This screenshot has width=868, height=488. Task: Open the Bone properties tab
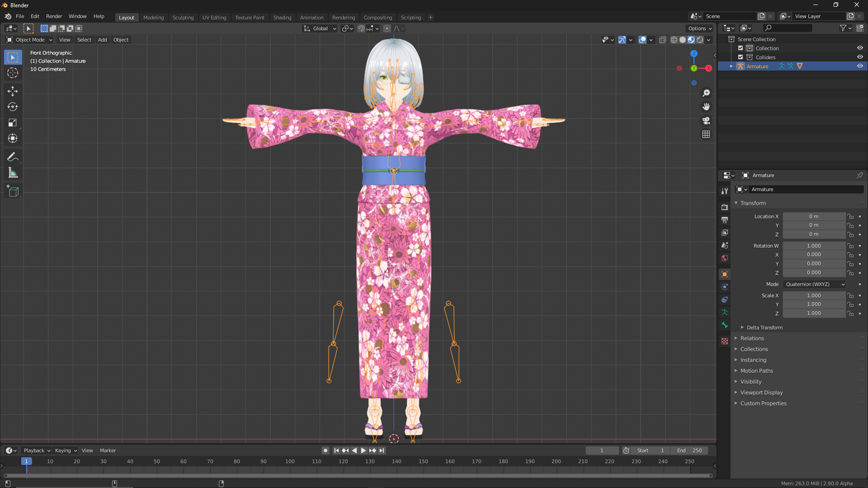pos(724,325)
